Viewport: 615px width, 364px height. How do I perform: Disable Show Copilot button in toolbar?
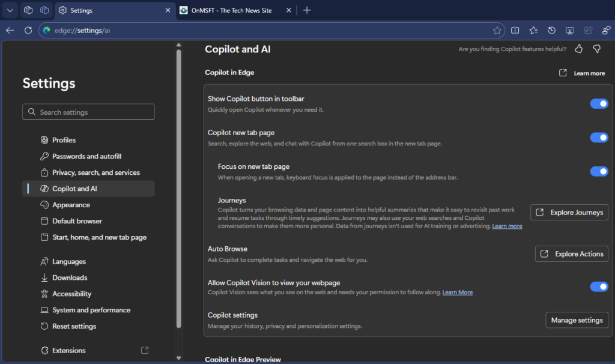(x=599, y=103)
